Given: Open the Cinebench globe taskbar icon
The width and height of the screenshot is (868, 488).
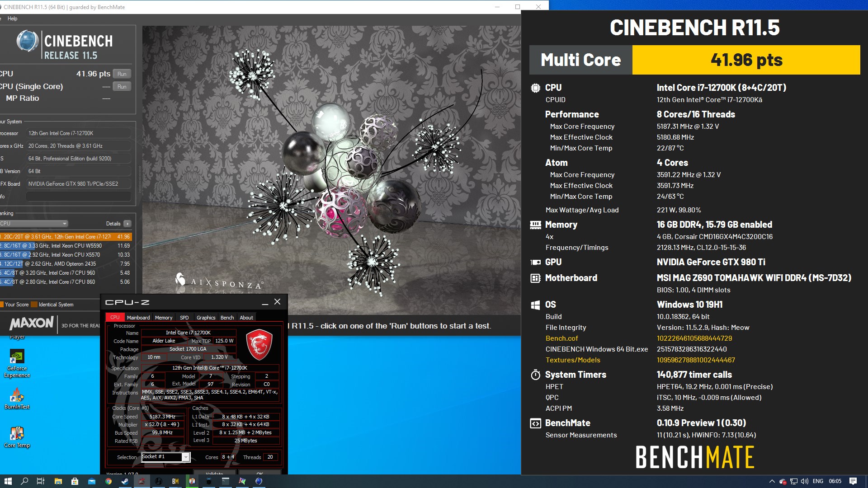Looking at the screenshot, I should point(259,481).
